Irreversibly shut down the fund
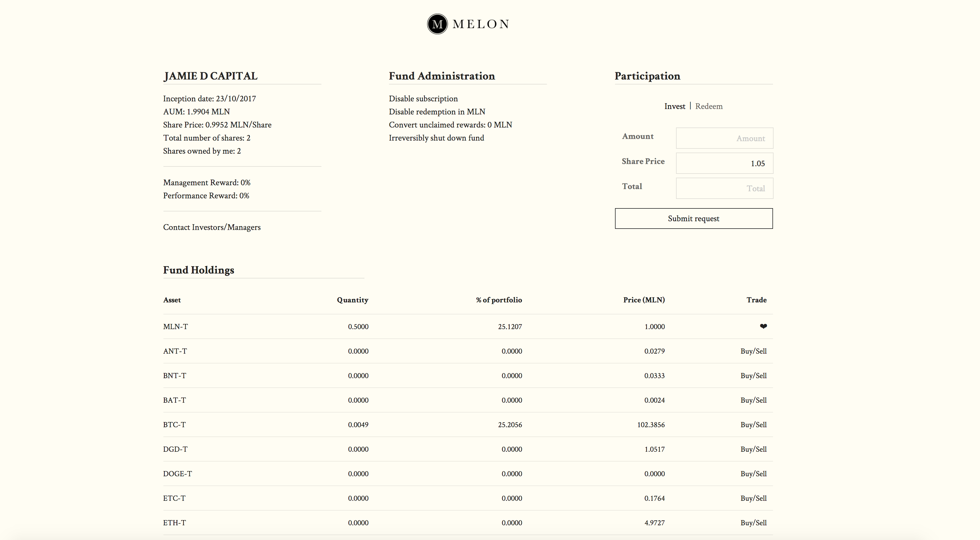 (x=436, y=138)
